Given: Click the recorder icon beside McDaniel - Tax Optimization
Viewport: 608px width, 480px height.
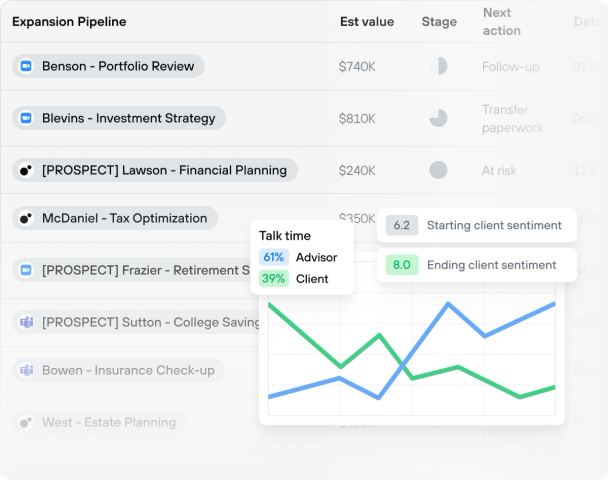Looking at the screenshot, I should (x=27, y=218).
